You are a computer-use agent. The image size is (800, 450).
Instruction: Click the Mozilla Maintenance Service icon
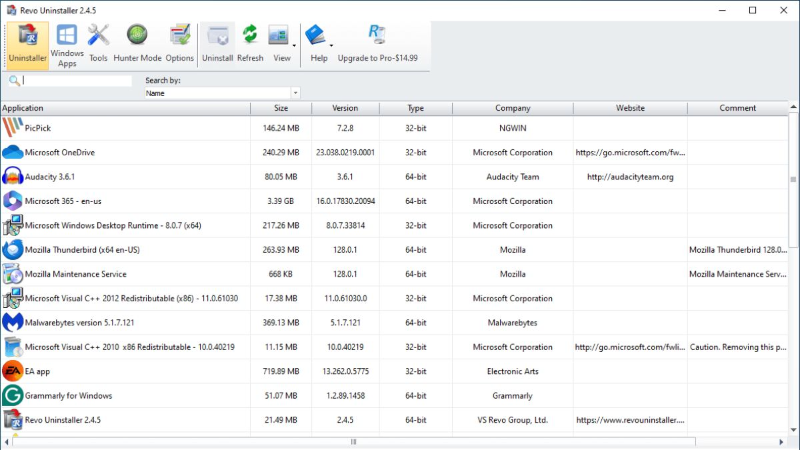[x=12, y=274]
